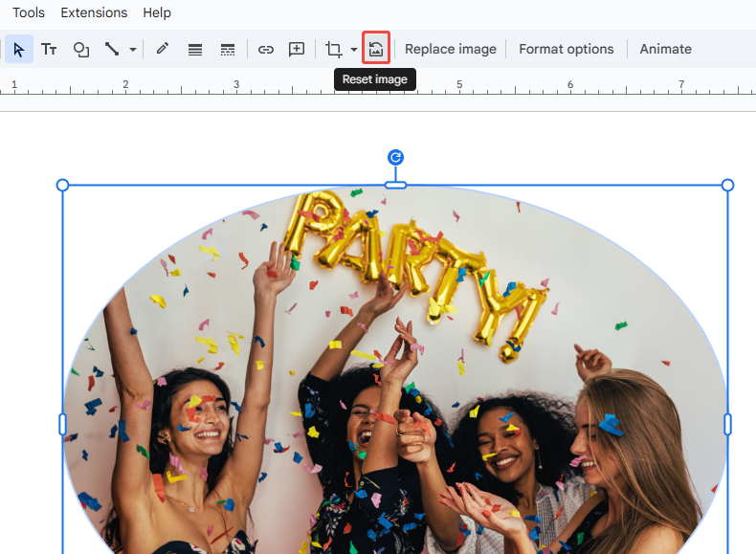Open the border weight options
This screenshot has height=554, width=756.
pyautogui.click(x=195, y=49)
